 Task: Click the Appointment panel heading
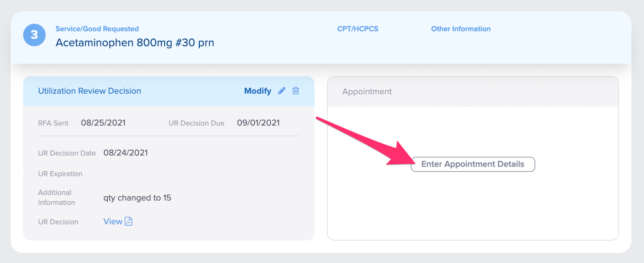pos(367,92)
